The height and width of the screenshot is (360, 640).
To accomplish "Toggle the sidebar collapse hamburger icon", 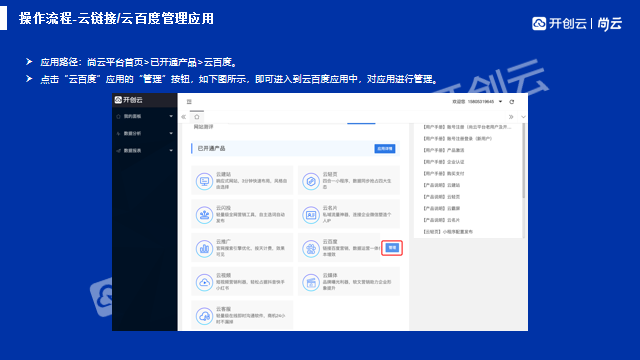I will point(189,102).
